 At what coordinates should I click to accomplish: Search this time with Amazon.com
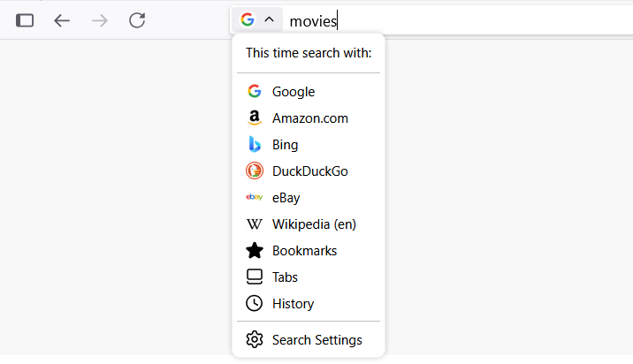pos(309,118)
